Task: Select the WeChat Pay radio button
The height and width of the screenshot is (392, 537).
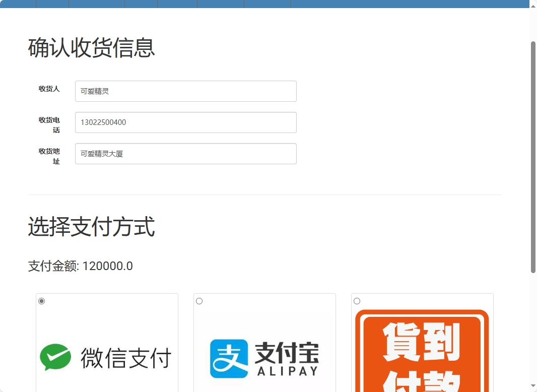Action: pyautogui.click(x=41, y=301)
